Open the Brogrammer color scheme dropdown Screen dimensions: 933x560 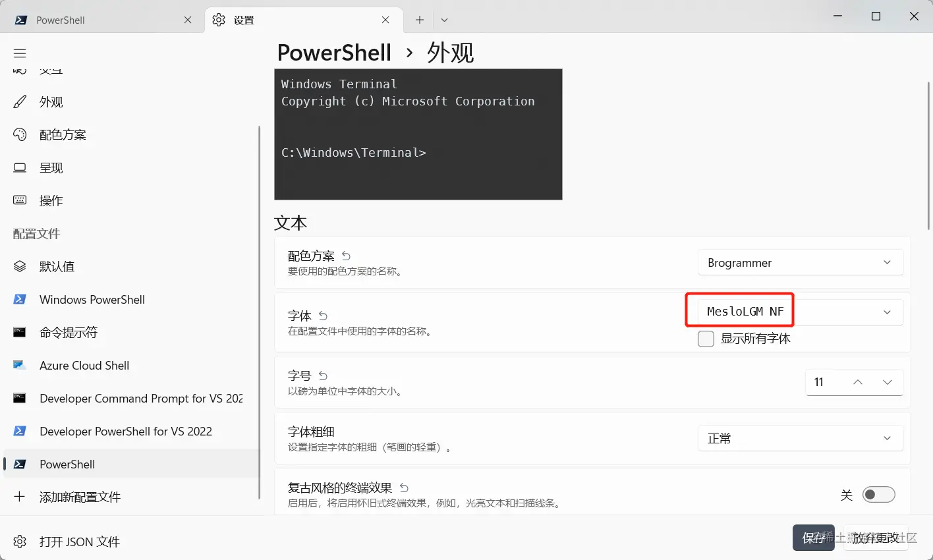(x=801, y=263)
